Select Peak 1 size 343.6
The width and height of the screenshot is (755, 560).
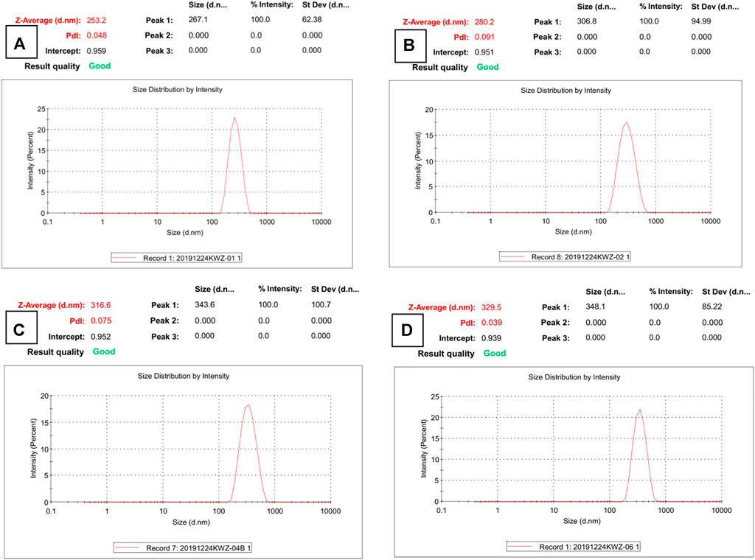pos(205,304)
